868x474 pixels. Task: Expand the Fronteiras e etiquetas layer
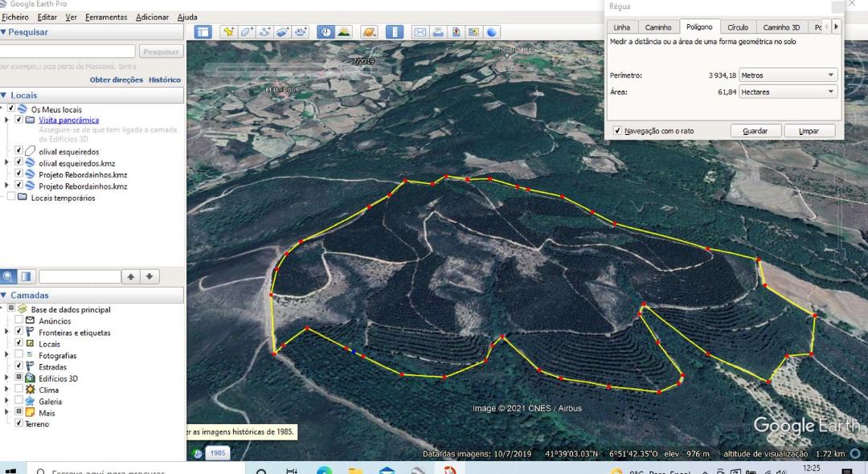6,332
